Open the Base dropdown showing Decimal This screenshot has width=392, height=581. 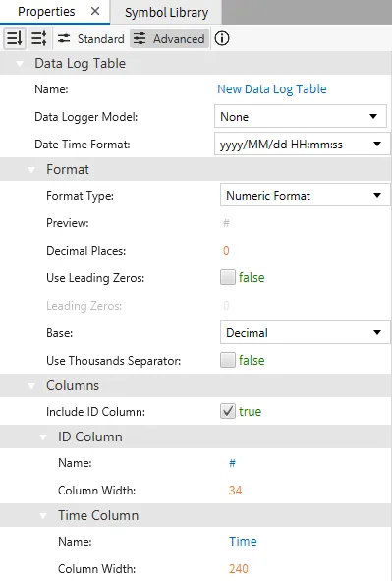(x=305, y=332)
